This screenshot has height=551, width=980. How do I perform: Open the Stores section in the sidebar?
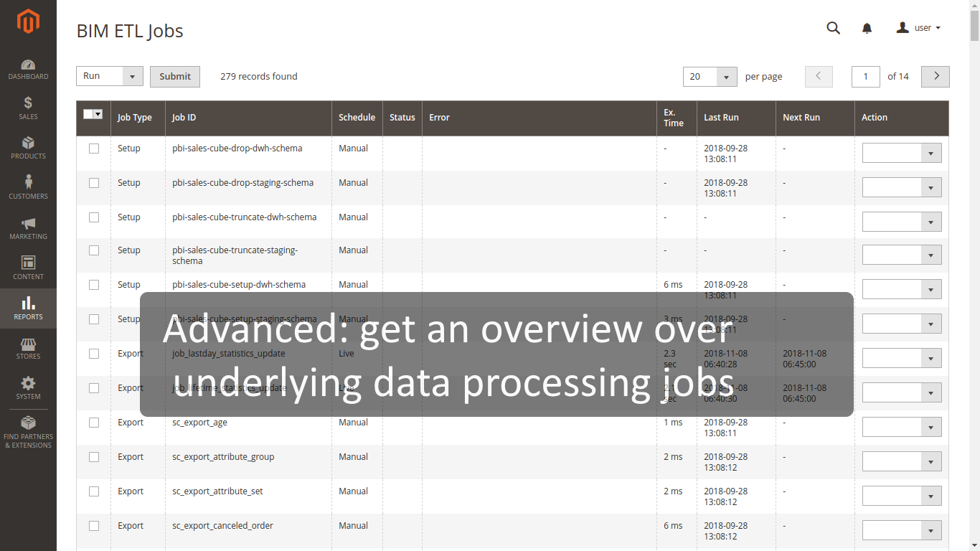28,348
